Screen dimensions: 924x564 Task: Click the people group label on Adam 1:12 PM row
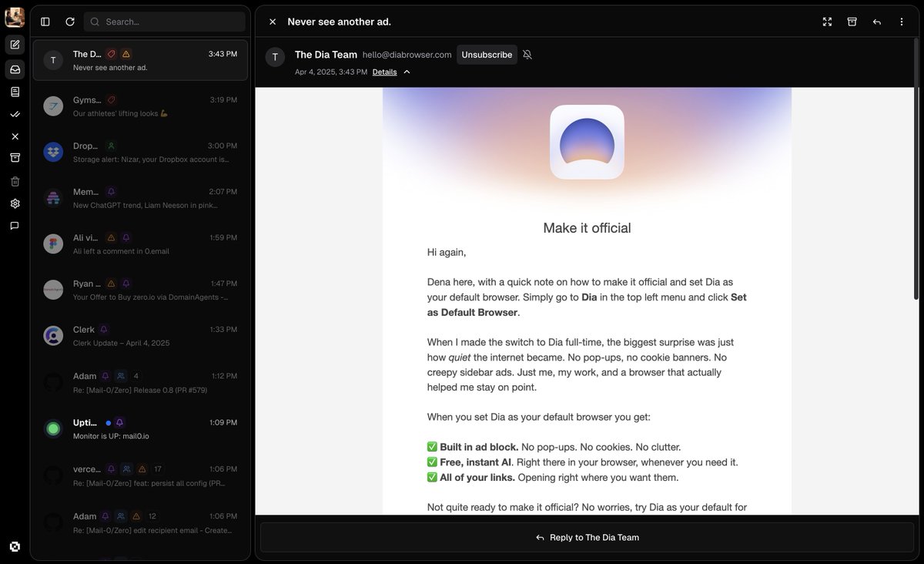coord(121,376)
